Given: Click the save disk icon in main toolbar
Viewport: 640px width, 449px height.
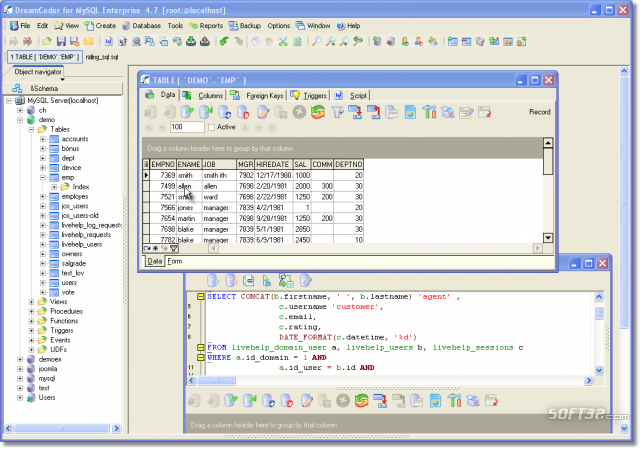Looking at the screenshot, I should [x=61, y=42].
